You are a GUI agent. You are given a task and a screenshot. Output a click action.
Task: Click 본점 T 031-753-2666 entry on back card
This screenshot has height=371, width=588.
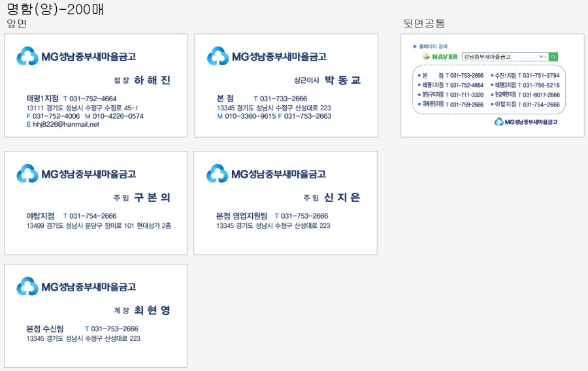[451, 75]
